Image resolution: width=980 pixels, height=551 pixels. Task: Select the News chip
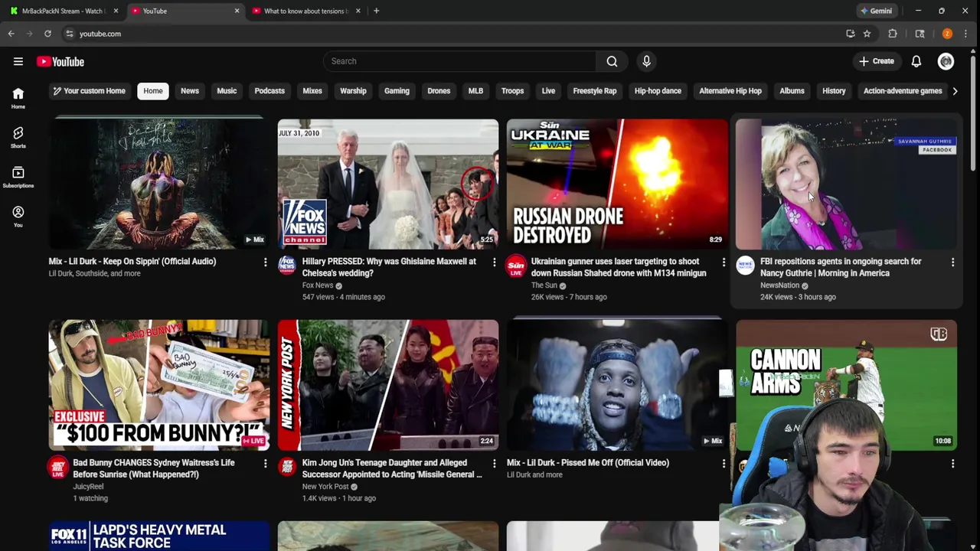(190, 91)
